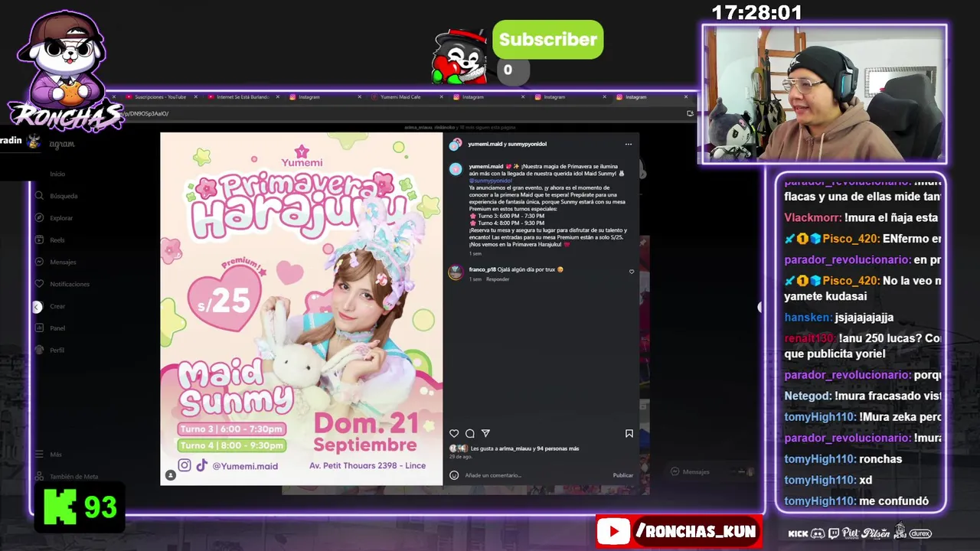This screenshot has width=980, height=551.
Task: Click tomyHigh110's 'ronchas' chat message
Action: click(x=843, y=459)
